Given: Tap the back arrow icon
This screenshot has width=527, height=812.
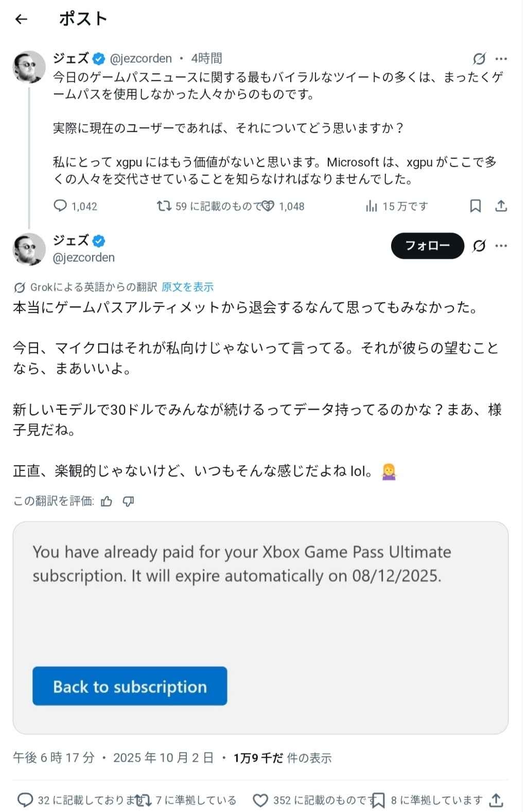Looking at the screenshot, I should point(21,20).
